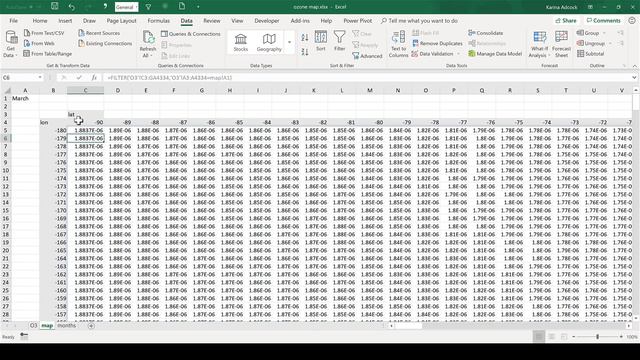Import data From Web
Screen dimensions: 640x360
pos(39,43)
